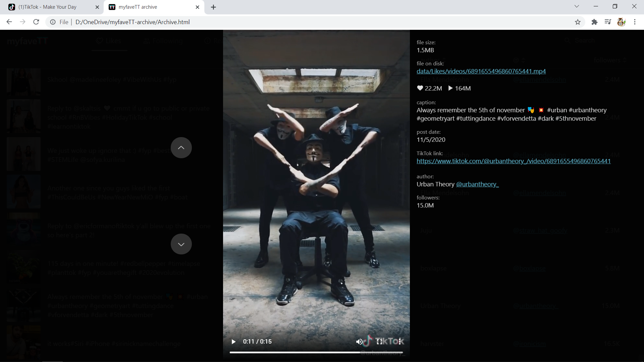Go to previous video with up chevron
The width and height of the screenshot is (644, 362).
[x=181, y=147]
